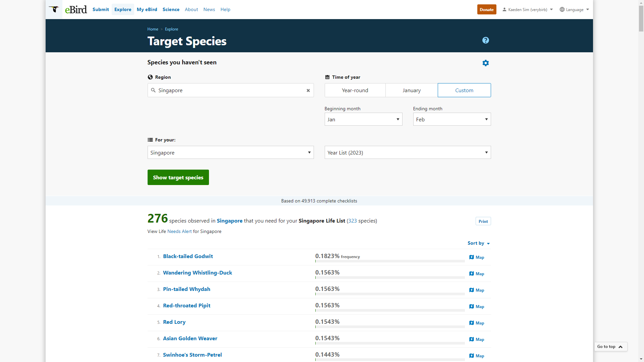Click the eBird hummingbird logo icon
Screen dimensions: 644x362
tap(54, 9)
